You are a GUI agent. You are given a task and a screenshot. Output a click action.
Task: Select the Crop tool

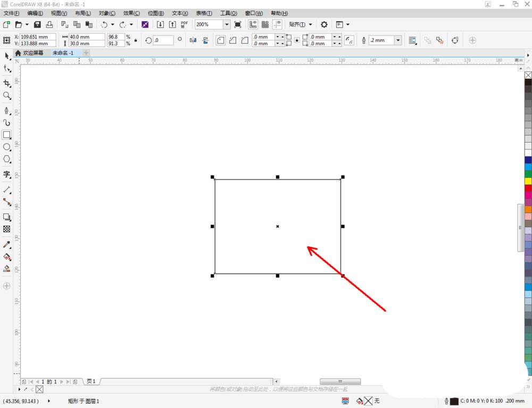coord(7,83)
